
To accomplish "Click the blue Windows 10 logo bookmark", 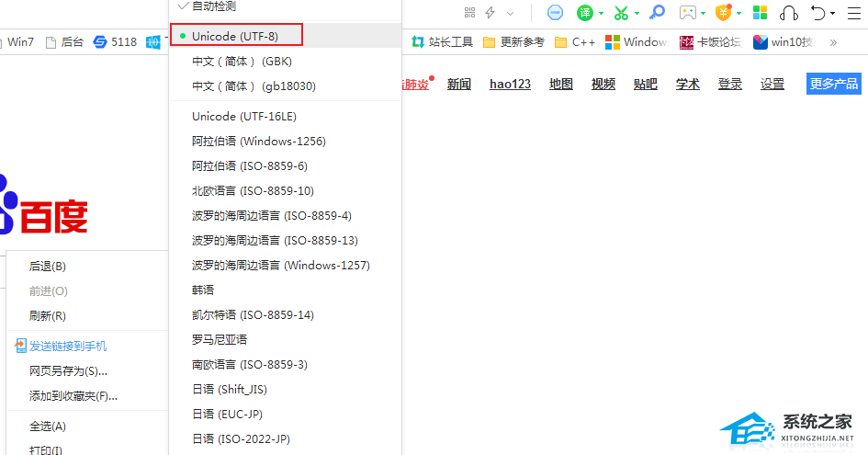I will tap(153, 42).
